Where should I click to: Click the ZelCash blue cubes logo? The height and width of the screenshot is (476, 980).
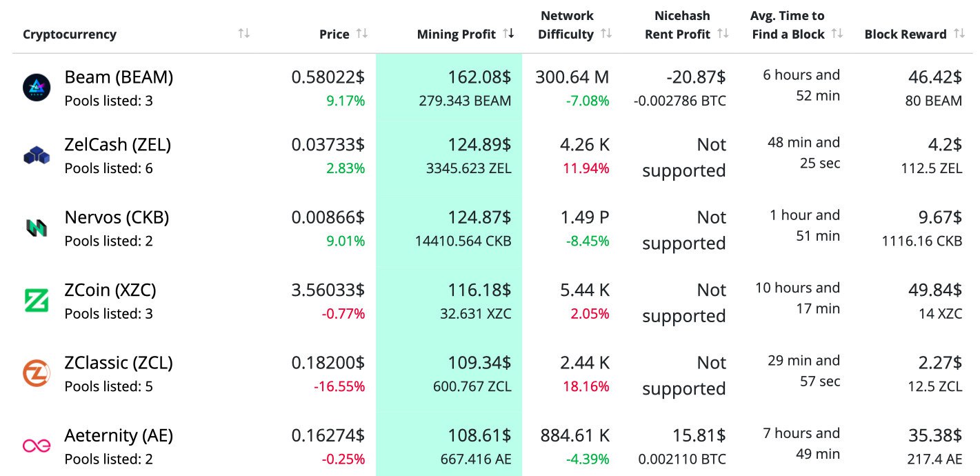(x=37, y=155)
